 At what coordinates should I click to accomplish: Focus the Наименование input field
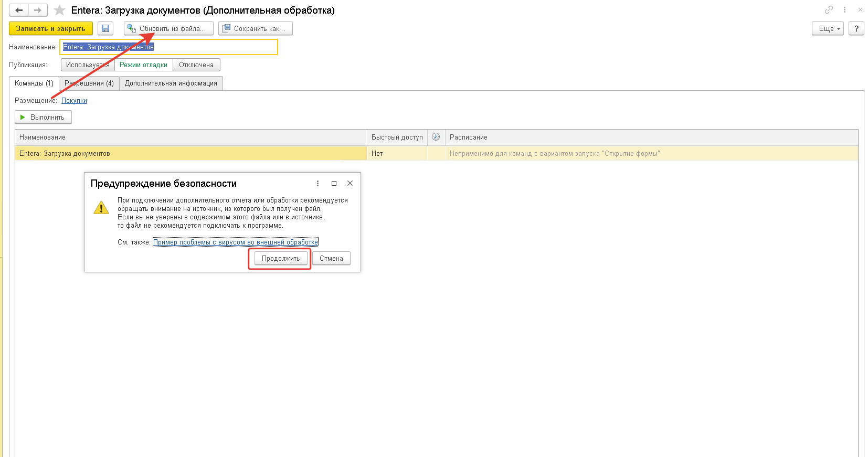pyautogui.click(x=168, y=47)
